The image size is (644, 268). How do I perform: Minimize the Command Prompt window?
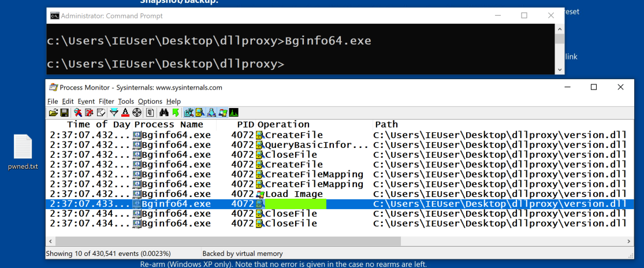[497, 16]
